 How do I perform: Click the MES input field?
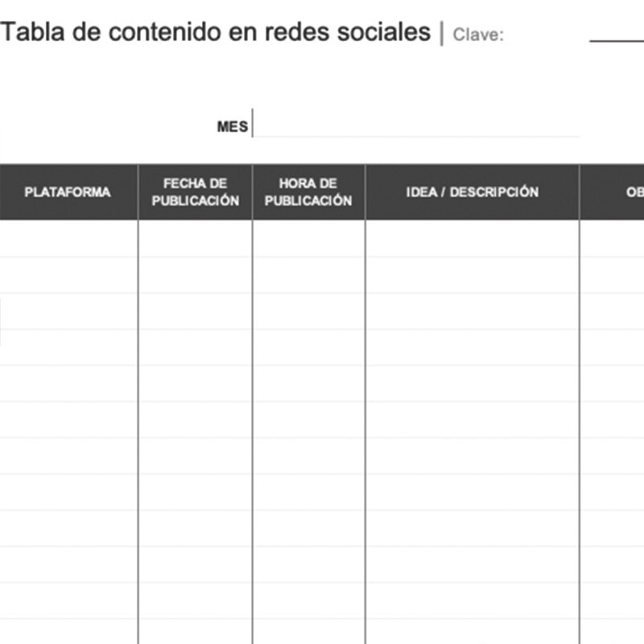tap(416, 126)
